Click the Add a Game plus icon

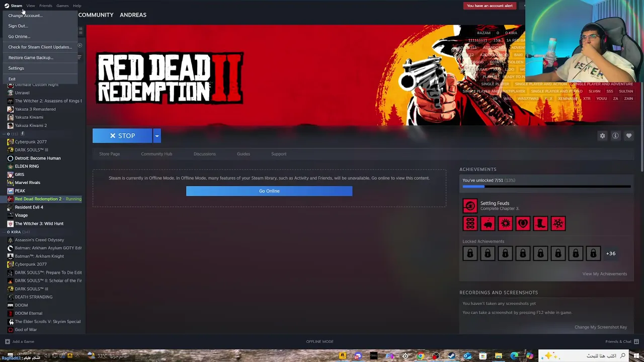click(7, 341)
